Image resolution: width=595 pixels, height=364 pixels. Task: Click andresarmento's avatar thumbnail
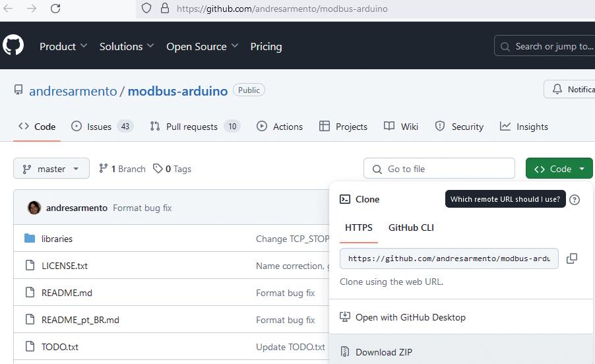point(34,208)
